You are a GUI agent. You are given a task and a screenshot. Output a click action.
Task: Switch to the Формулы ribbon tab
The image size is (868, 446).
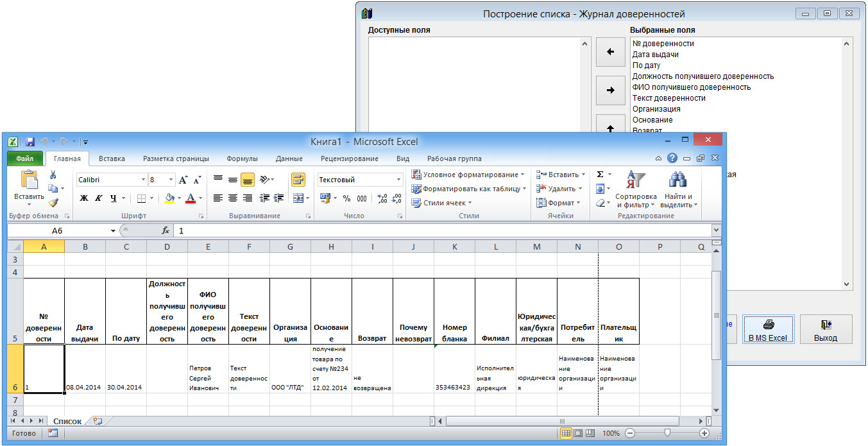click(x=242, y=159)
